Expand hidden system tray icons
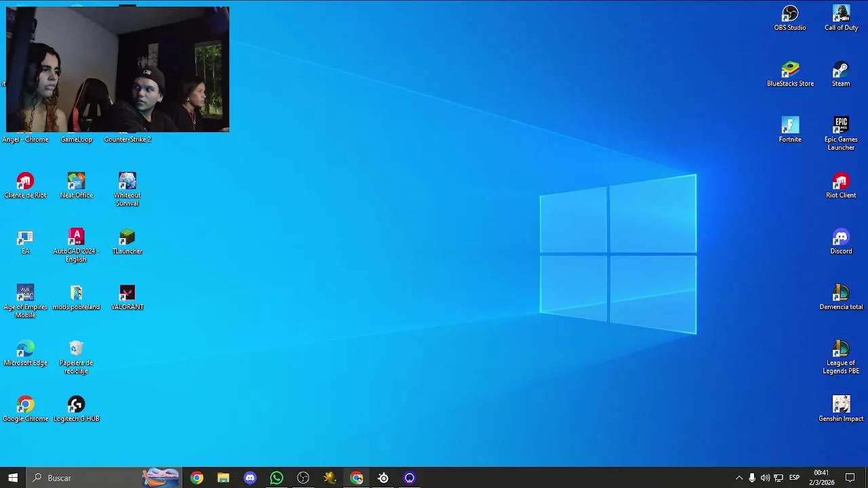 [739, 478]
